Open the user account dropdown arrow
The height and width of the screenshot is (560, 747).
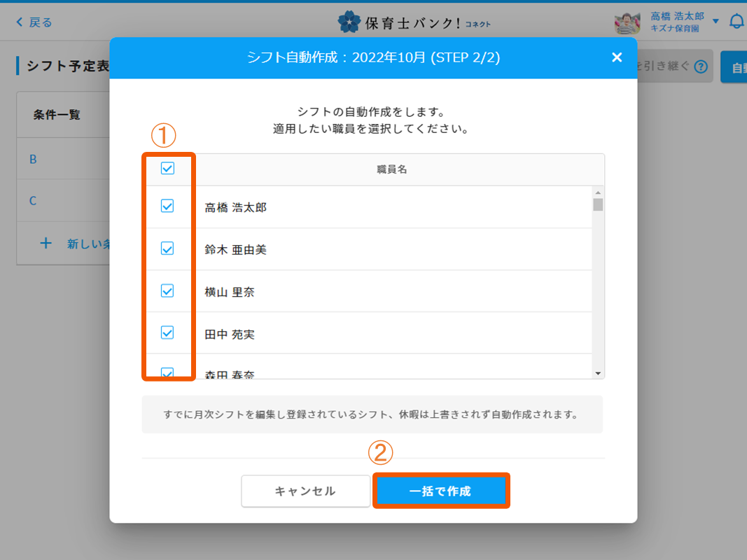click(x=715, y=22)
